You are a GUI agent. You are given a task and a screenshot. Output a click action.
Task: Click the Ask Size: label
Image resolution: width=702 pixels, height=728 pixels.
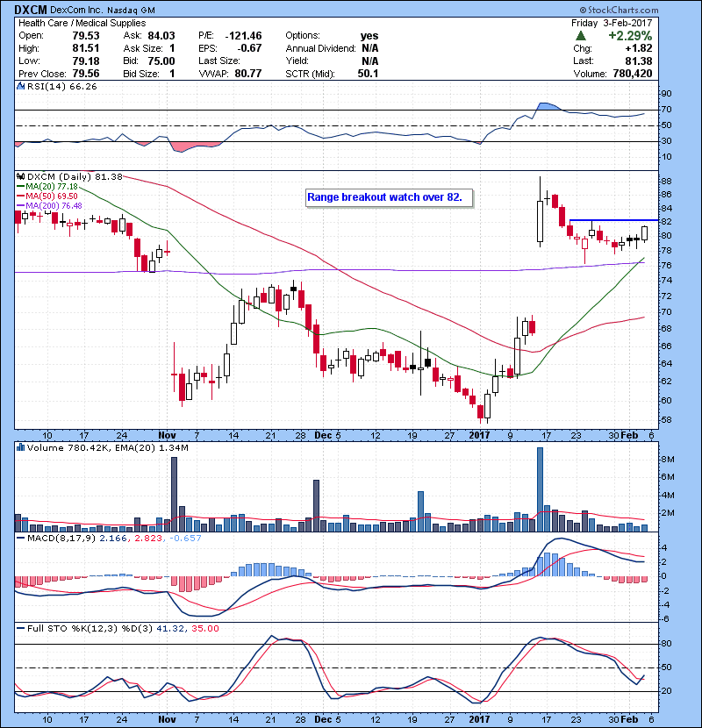click(x=143, y=48)
